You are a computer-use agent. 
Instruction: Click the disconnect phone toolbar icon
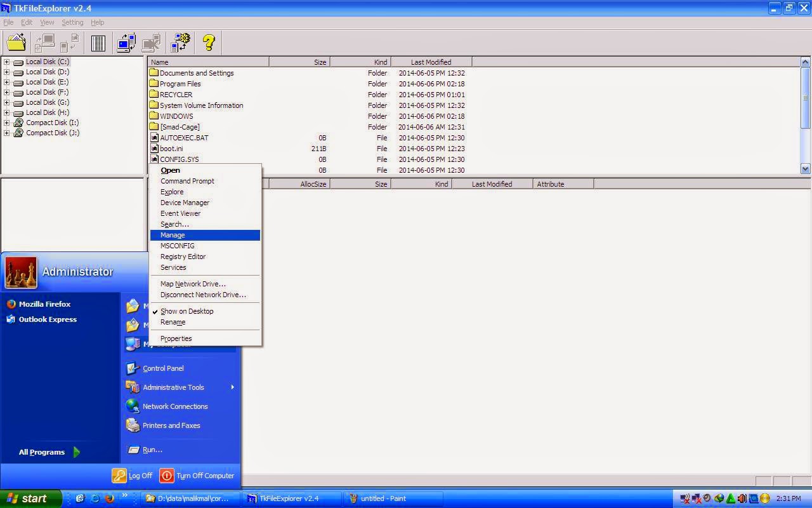point(152,43)
